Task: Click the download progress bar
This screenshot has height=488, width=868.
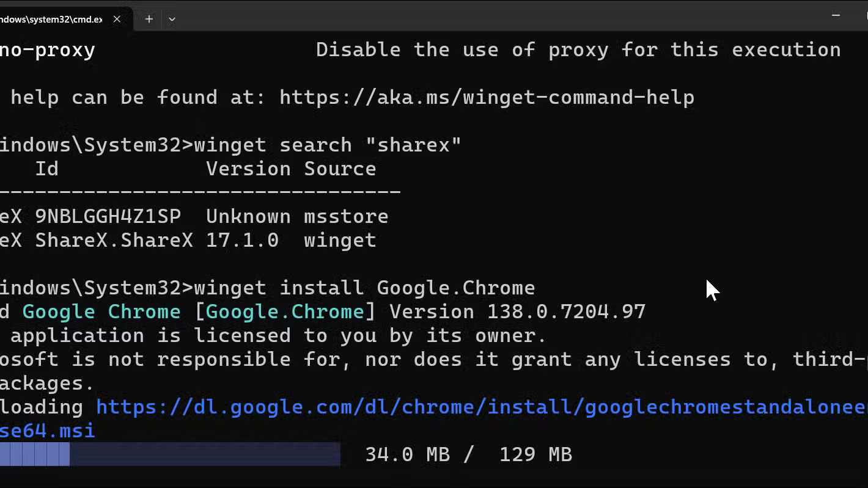Action: [170, 454]
